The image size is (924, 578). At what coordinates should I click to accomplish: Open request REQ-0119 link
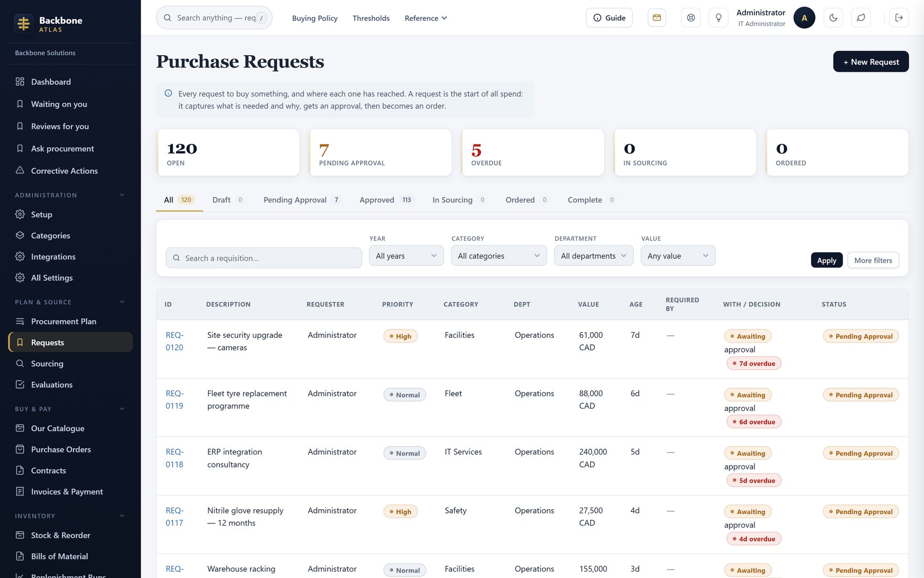[x=175, y=399]
